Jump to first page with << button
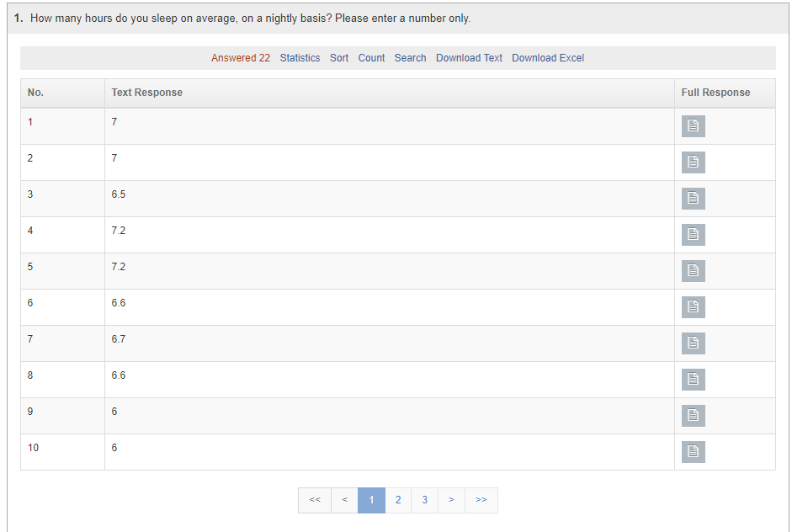The height and width of the screenshot is (532, 792). (315, 500)
